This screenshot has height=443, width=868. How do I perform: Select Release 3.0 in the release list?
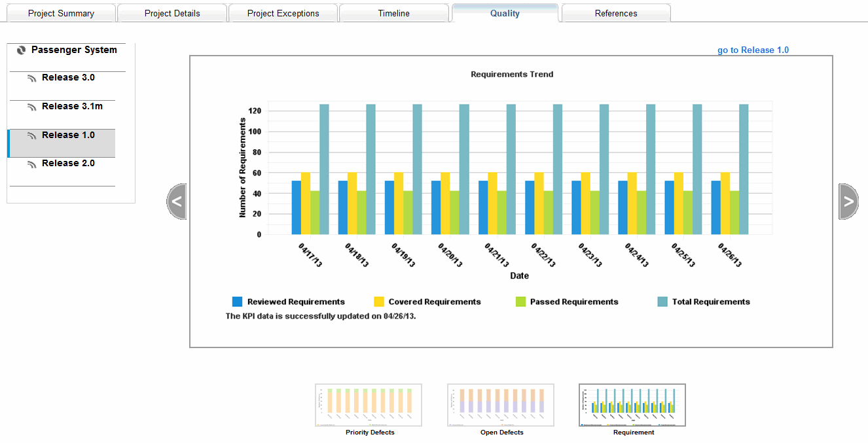click(x=68, y=78)
